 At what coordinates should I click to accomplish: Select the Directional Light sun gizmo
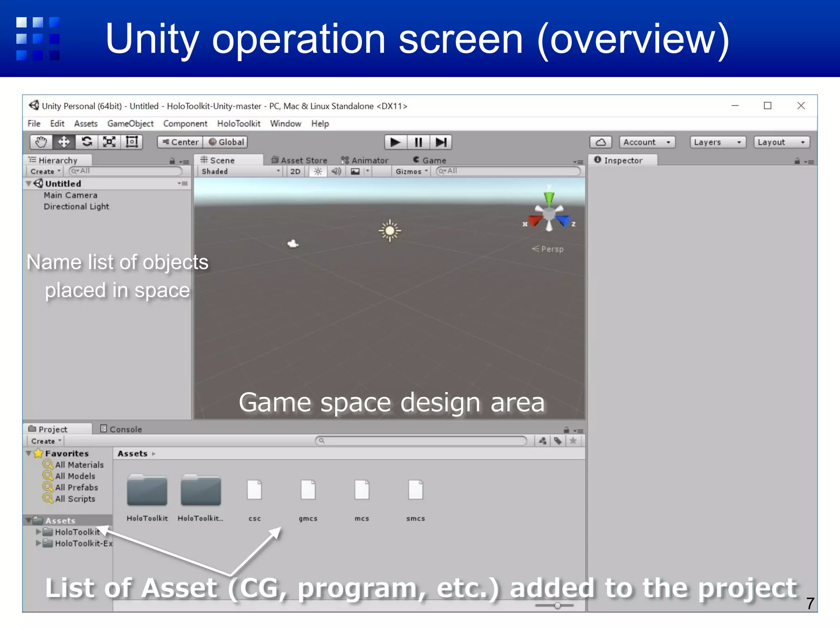pyautogui.click(x=390, y=231)
